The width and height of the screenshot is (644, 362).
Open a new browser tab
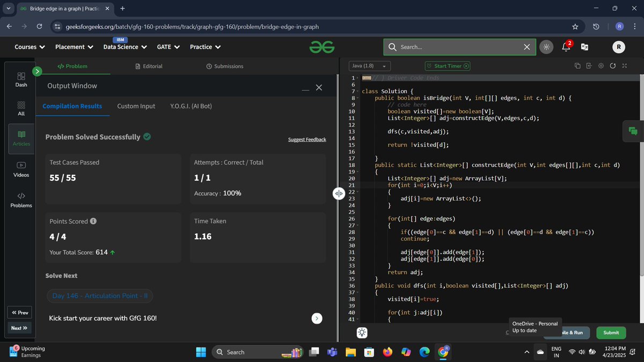[122, 9]
